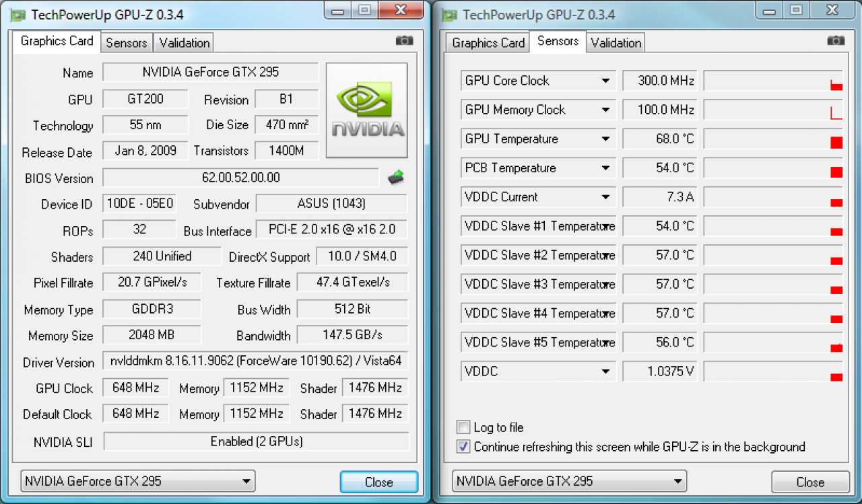
Task: Switch to Validation tab in left window
Action: [184, 42]
